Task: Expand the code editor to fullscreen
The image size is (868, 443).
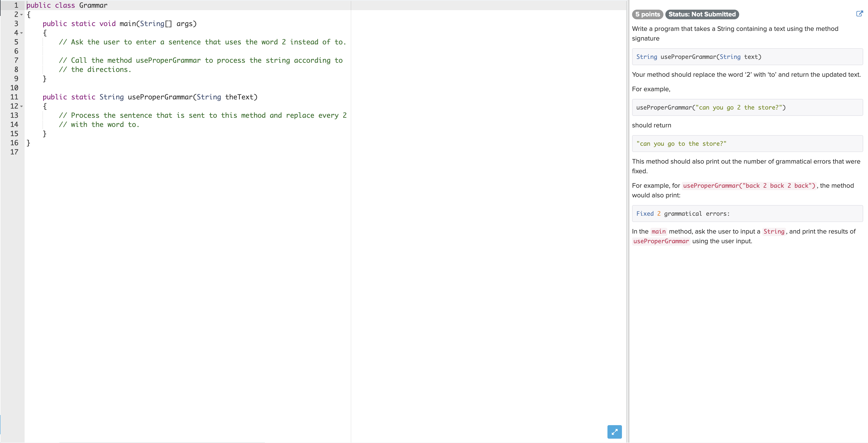Action: (614, 431)
